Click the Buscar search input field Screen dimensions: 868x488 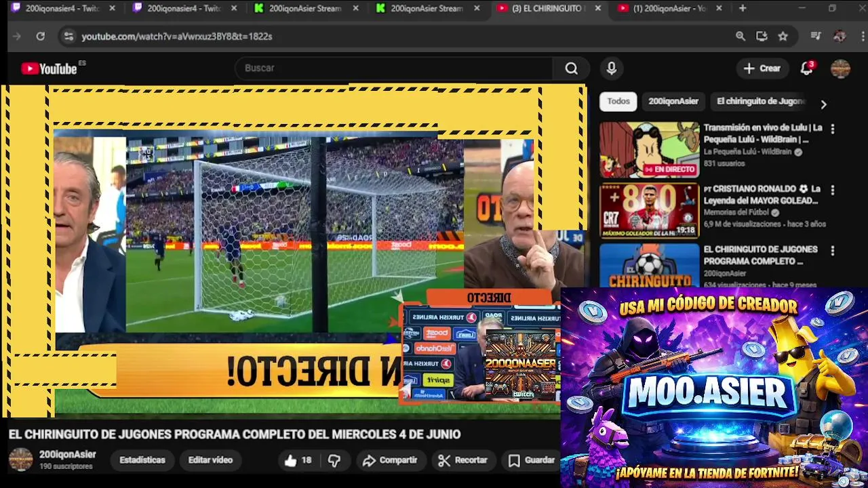(395, 68)
